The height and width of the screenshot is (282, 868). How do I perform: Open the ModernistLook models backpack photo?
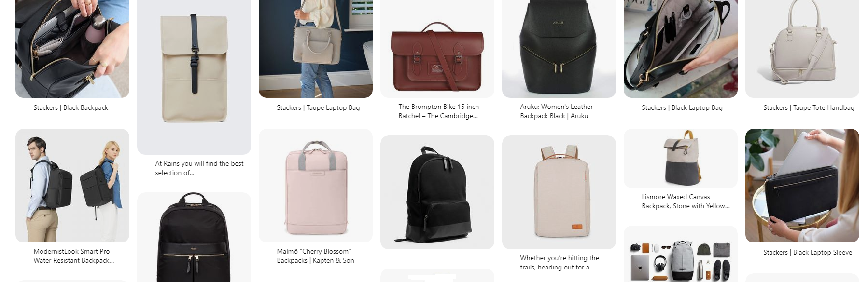pos(72,186)
